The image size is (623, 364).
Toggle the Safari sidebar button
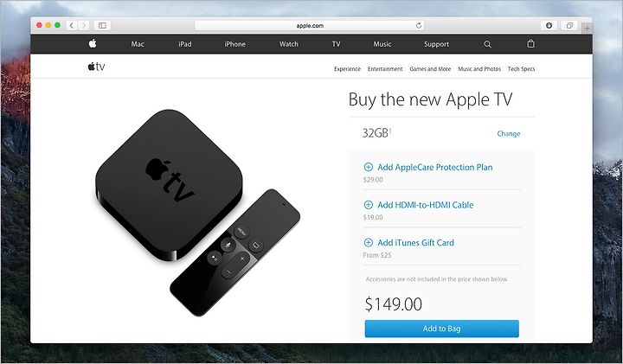[x=102, y=25]
